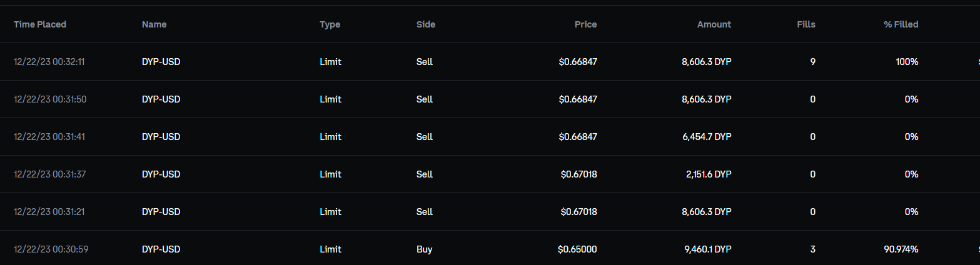Select the $0.65000 price value

coord(577,249)
